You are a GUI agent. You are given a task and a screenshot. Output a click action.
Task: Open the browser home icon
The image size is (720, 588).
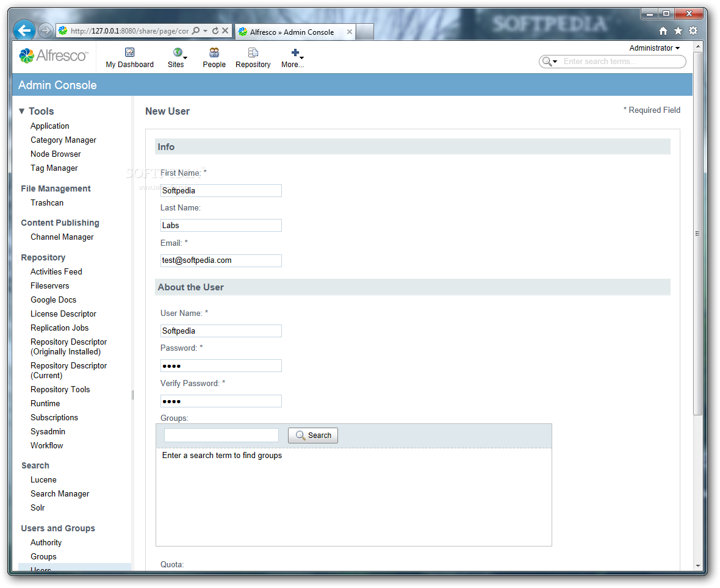[x=663, y=30]
